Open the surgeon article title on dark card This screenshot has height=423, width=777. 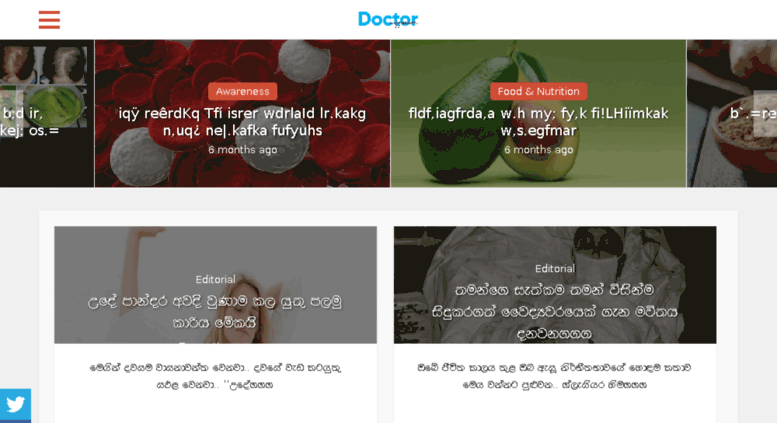555,312
